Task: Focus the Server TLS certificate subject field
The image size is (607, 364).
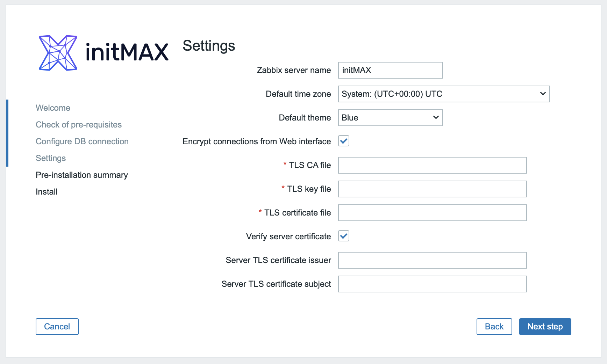Action: coord(432,284)
